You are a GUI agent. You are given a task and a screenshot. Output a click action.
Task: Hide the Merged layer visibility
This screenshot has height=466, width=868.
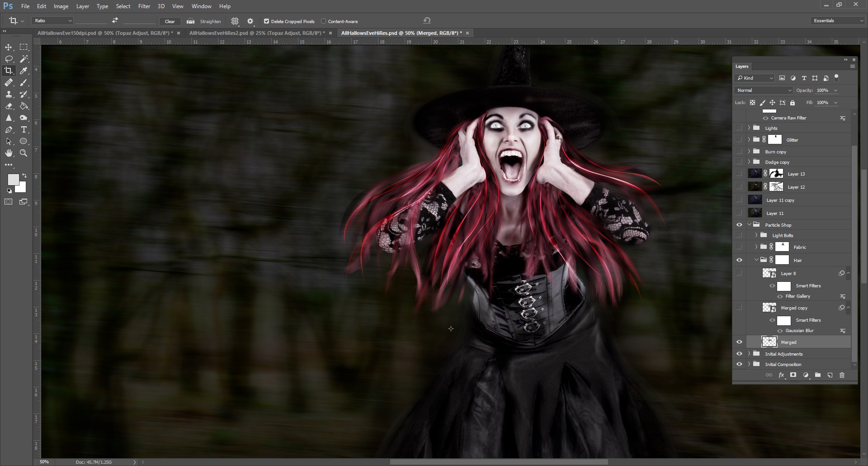(x=740, y=342)
